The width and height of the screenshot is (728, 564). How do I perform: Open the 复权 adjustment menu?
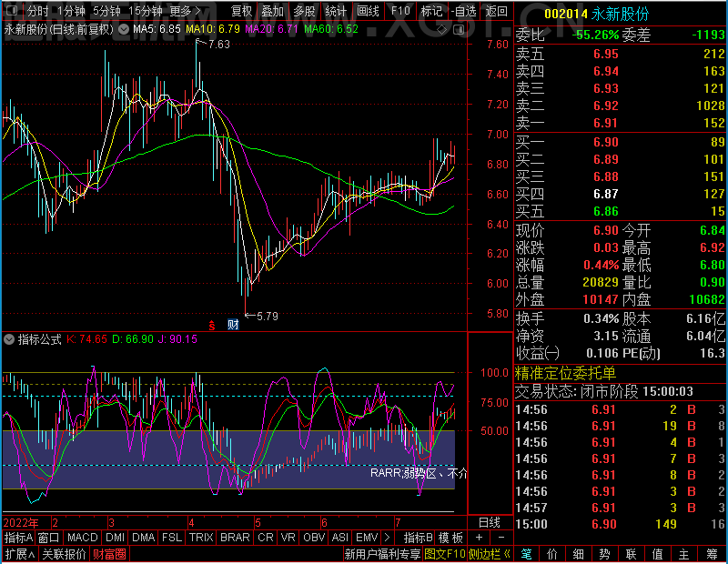(x=241, y=11)
